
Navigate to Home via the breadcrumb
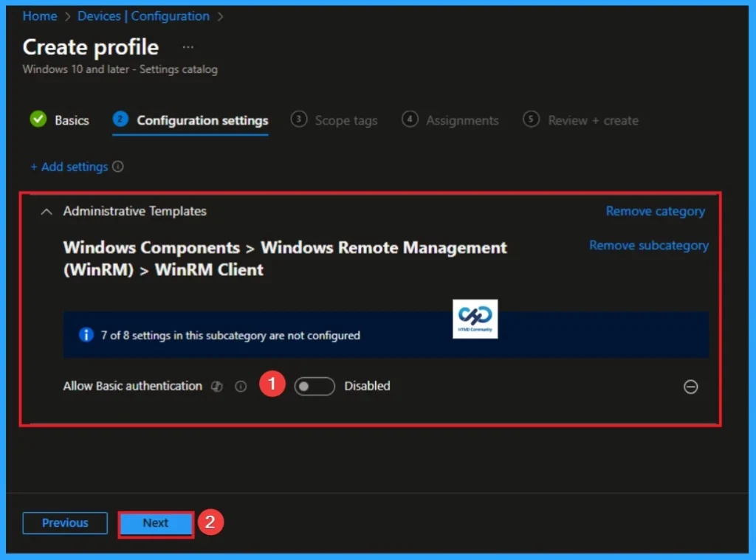pyautogui.click(x=39, y=15)
